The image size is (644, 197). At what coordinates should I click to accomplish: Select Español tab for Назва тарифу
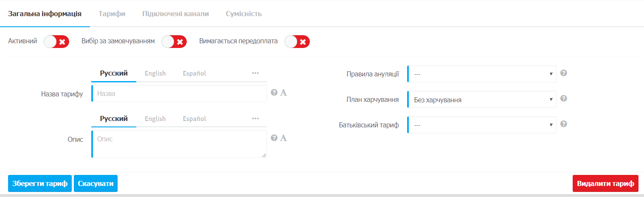click(x=194, y=73)
